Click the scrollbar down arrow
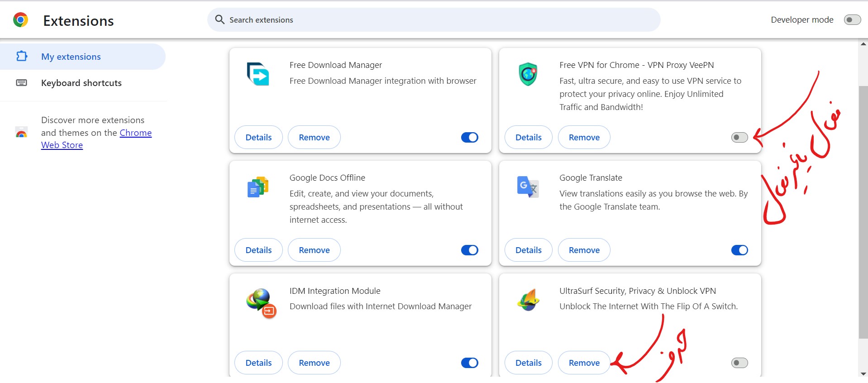868x383 pixels. (863, 373)
